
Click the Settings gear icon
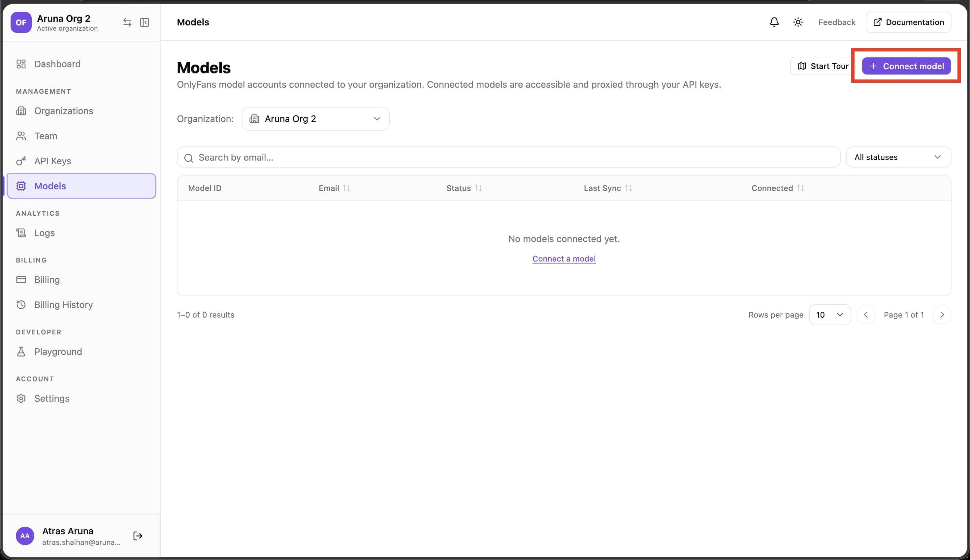[21, 398]
